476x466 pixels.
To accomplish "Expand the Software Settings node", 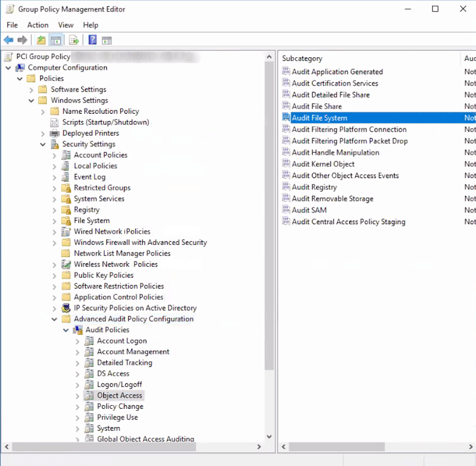I will coord(31,90).
